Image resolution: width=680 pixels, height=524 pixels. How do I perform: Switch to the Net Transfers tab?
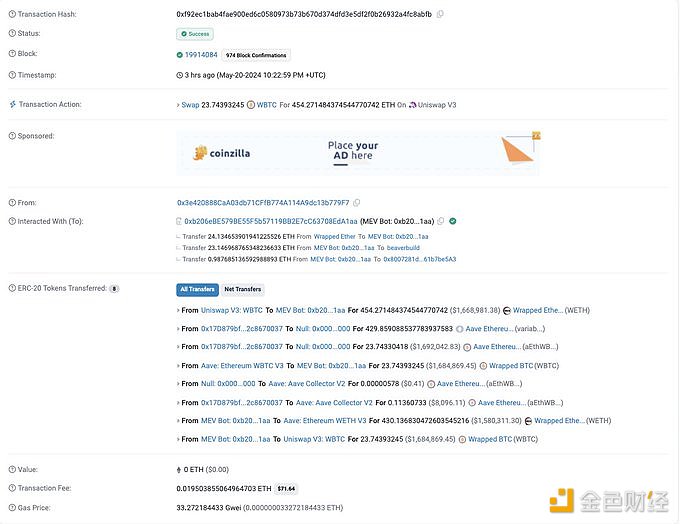pos(242,289)
